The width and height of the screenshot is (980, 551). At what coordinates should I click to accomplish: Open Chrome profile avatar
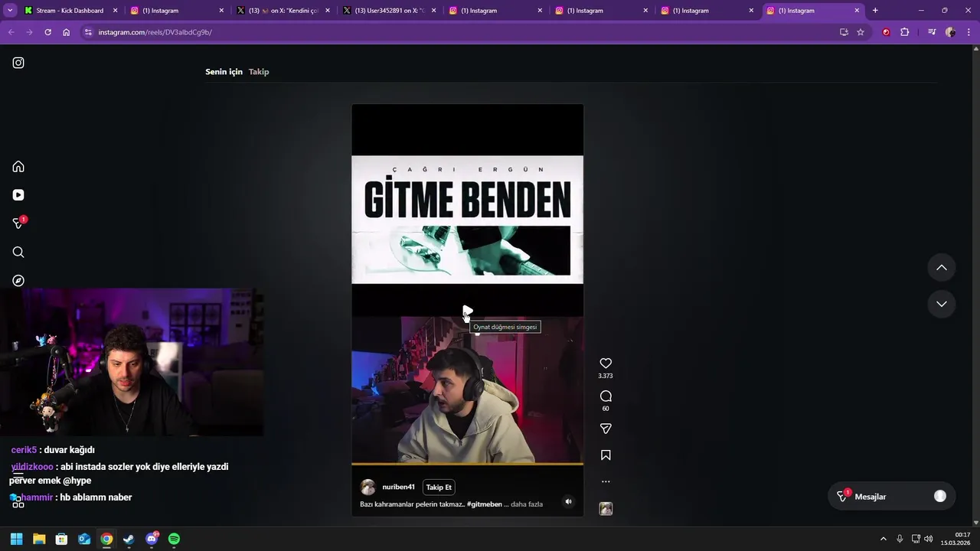click(951, 32)
